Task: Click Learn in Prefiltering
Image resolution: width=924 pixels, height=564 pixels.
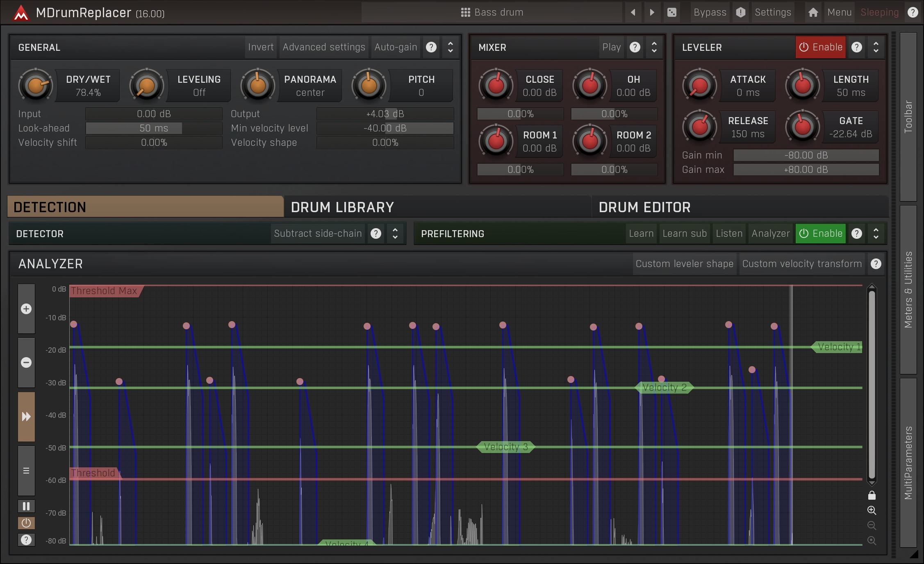Action: click(641, 233)
